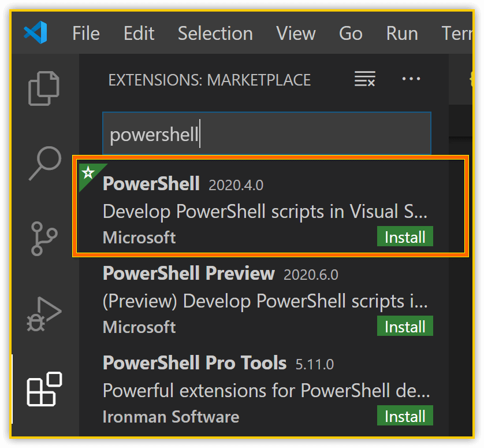
Task: Open the File menu
Action: tap(86, 33)
